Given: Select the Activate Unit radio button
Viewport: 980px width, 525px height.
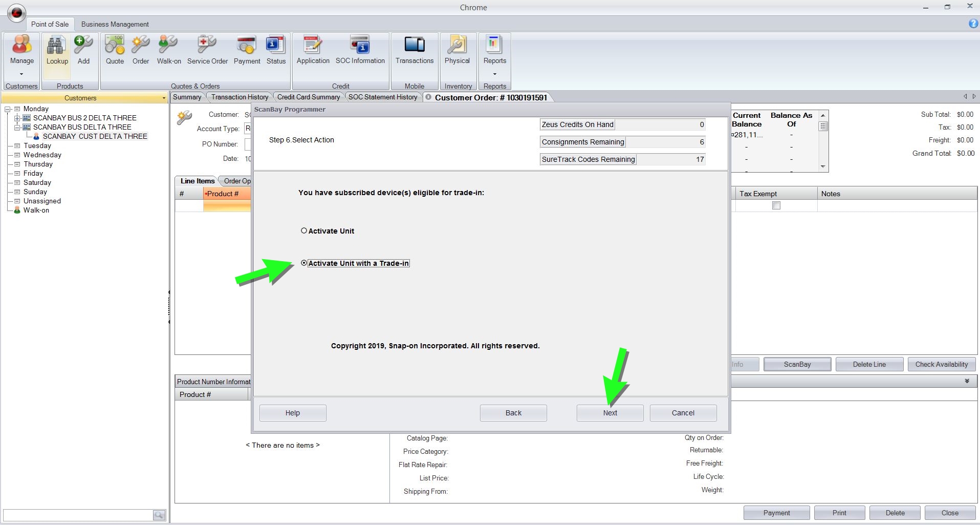Looking at the screenshot, I should (304, 231).
